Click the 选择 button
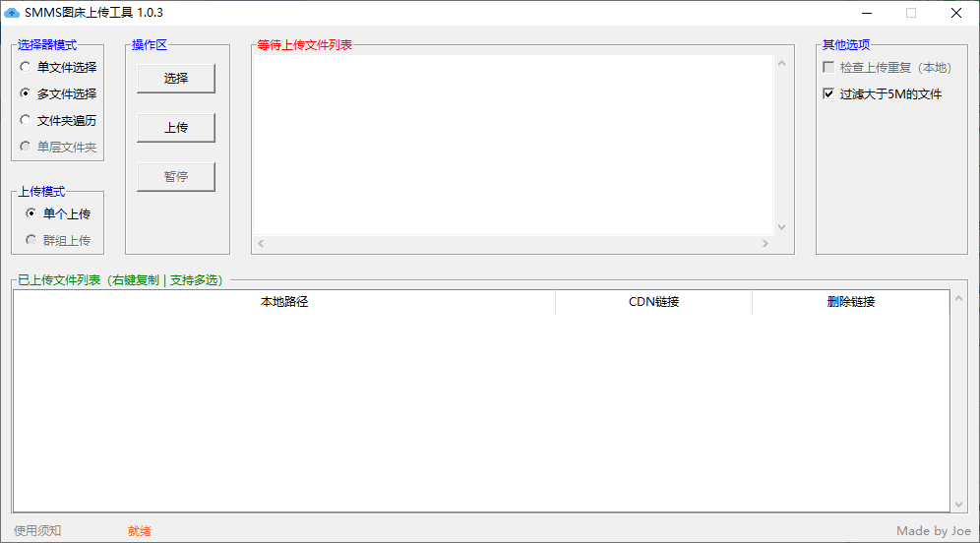Image resolution: width=980 pixels, height=543 pixels. 176,78
